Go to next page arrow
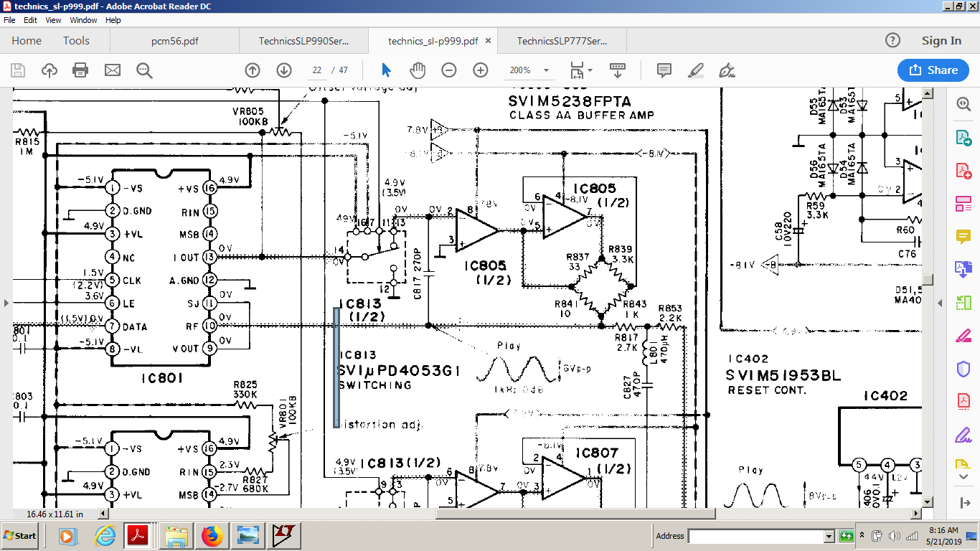Viewport: 980px width, 551px height. (x=284, y=70)
